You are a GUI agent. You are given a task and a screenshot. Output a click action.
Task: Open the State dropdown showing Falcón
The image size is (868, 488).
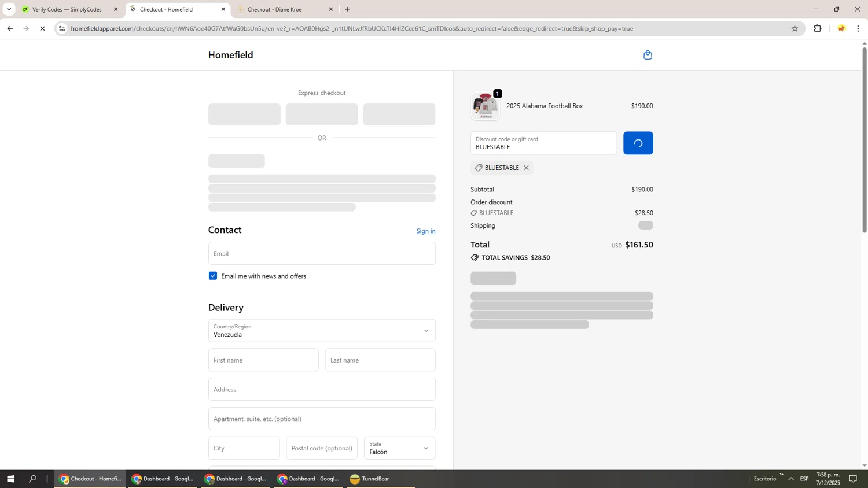point(399,448)
